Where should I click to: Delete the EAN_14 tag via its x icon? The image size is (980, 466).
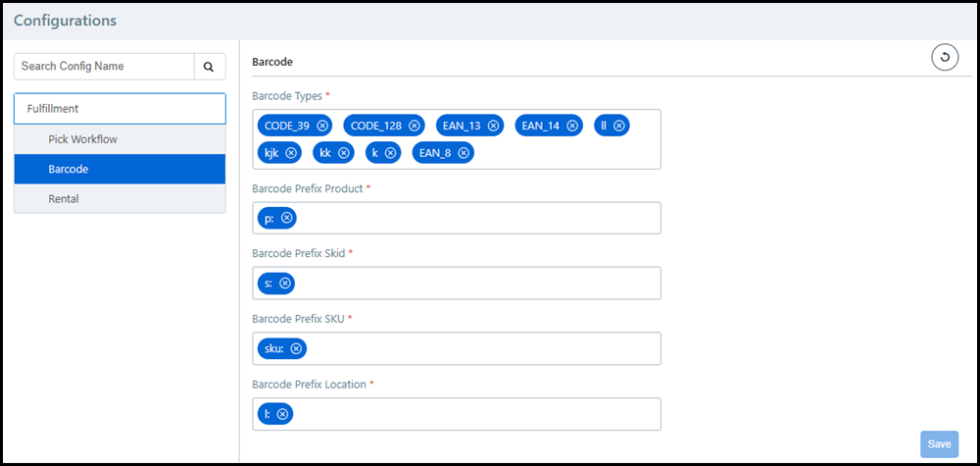point(573,126)
